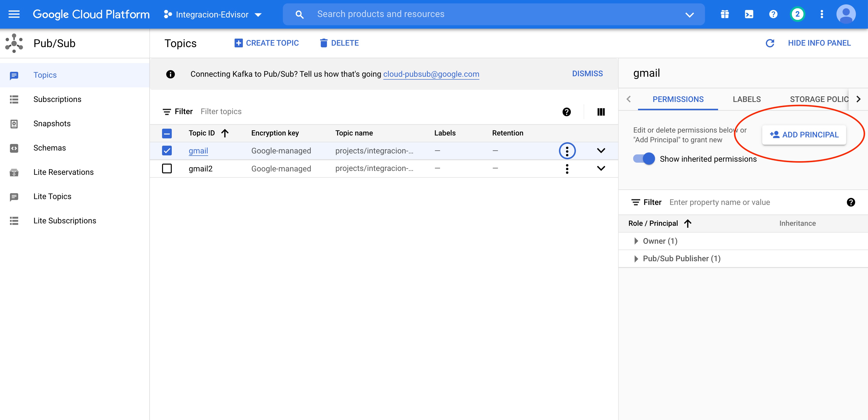Screen dimensions: 868x420
Task: Expand the gmail2 row details chevron
Action: tap(601, 168)
